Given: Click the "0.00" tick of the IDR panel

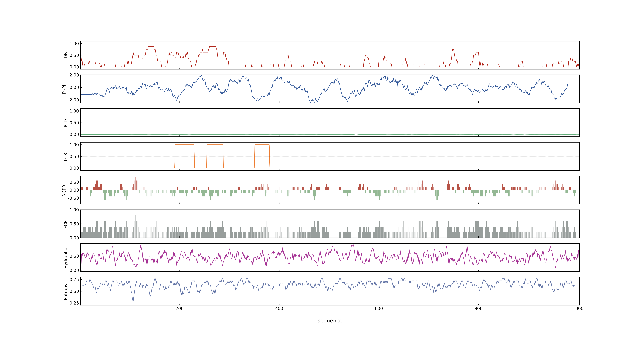Looking at the screenshot, I should point(74,67).
